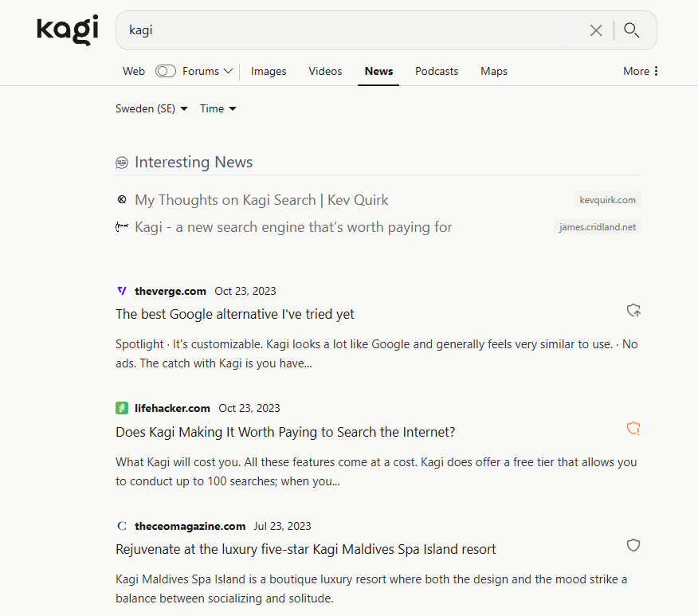
Task: Go to the Maps tab
Action: coord(494,71)
